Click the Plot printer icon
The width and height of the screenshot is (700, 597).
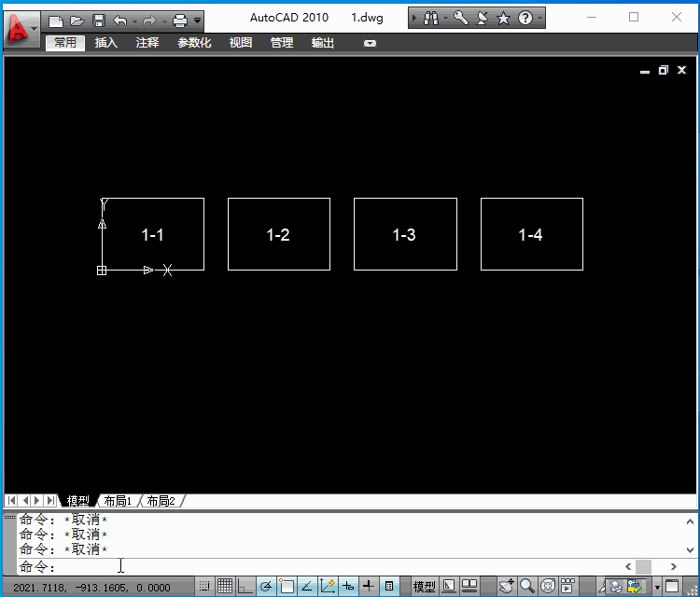[180, 21]
